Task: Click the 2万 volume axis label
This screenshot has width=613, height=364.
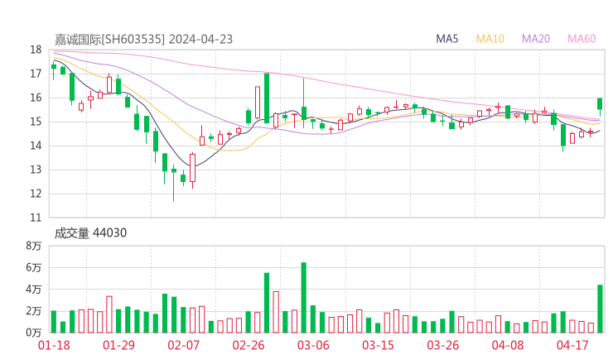Action: click(34, 311)
